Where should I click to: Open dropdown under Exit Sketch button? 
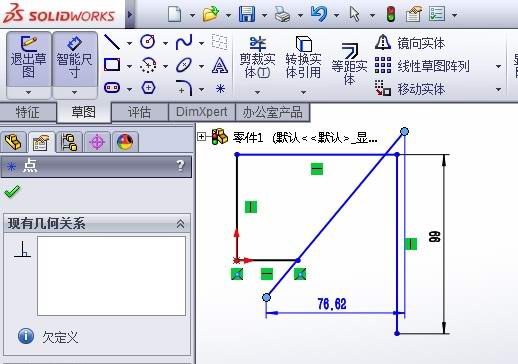point(29,92)
